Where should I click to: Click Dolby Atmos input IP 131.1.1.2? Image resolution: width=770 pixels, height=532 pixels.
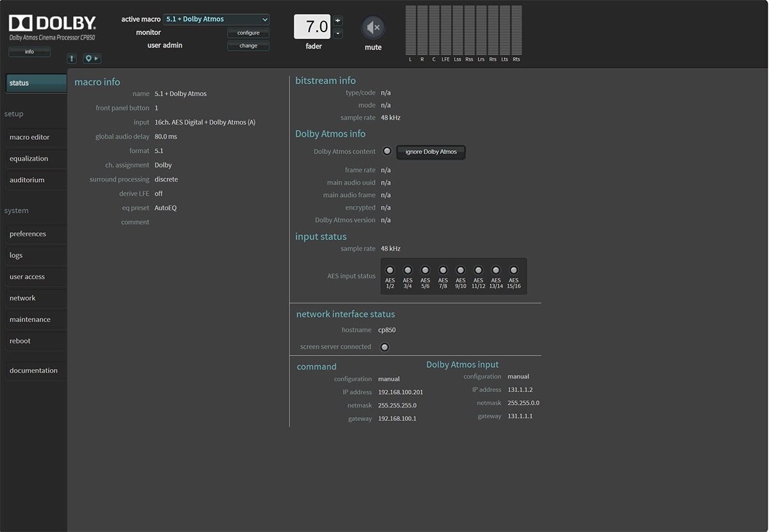(x=520, y=390)
